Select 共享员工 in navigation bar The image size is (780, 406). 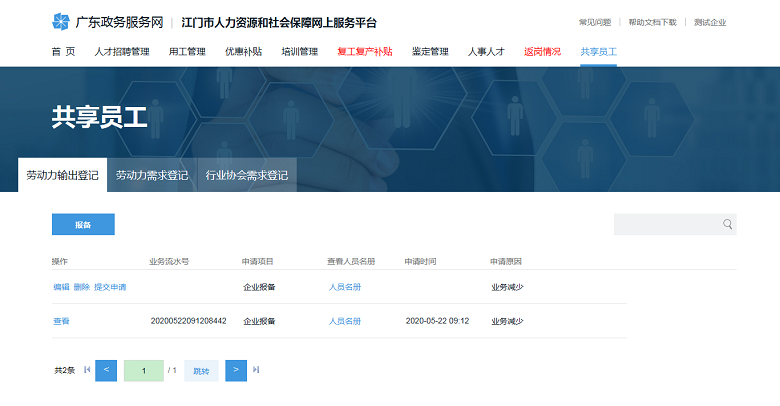598,52
